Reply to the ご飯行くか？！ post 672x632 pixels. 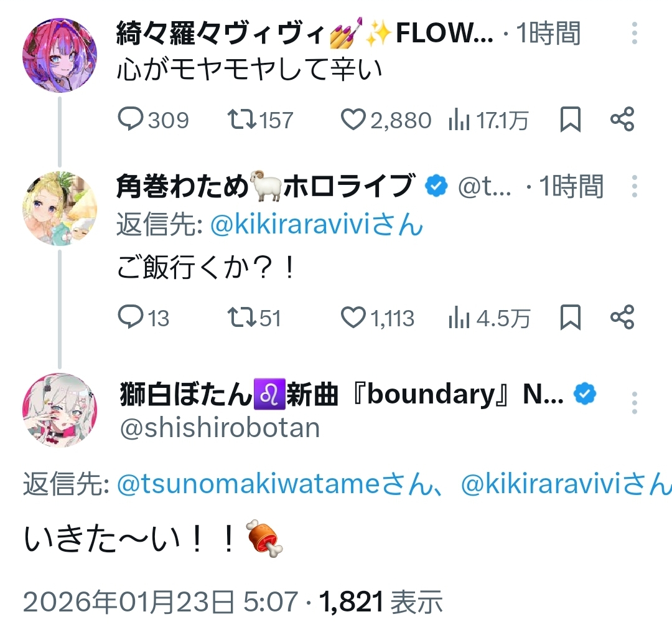[x=131, y=318]
